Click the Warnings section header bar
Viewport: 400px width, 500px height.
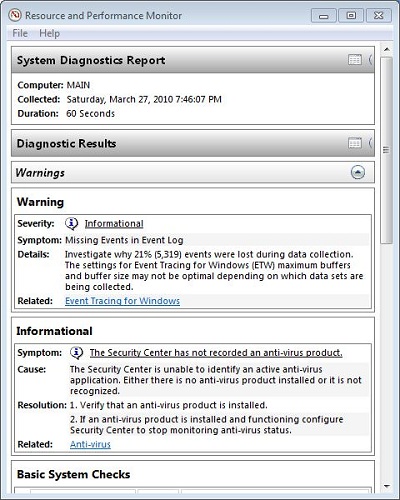coord(193,172)
